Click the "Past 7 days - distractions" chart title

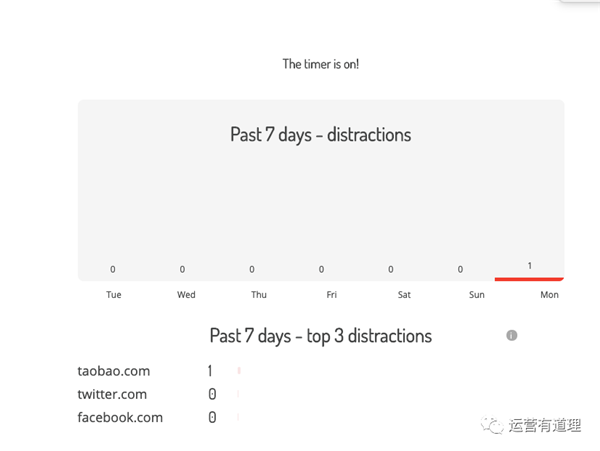click(x=321, y=135)
